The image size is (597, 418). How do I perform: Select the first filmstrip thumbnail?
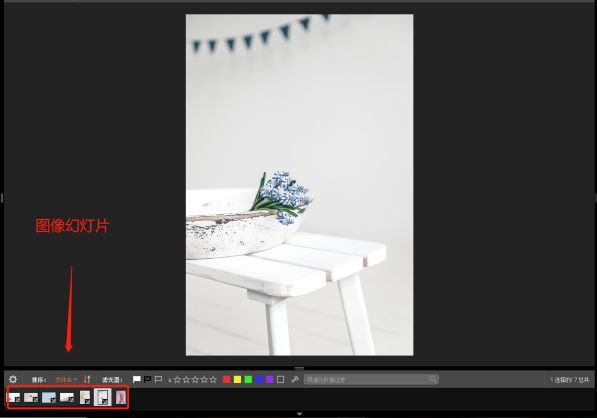point(14,398)
